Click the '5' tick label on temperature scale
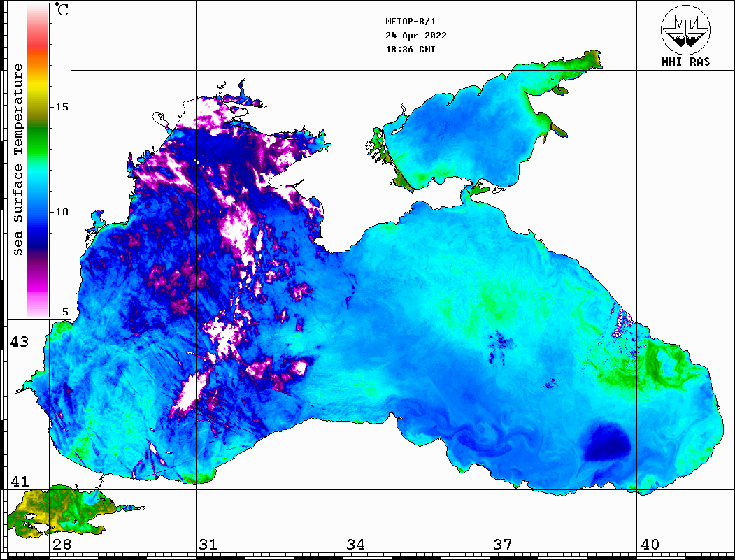The width and height of the screenshot is (735, 560). click(65, 312)
